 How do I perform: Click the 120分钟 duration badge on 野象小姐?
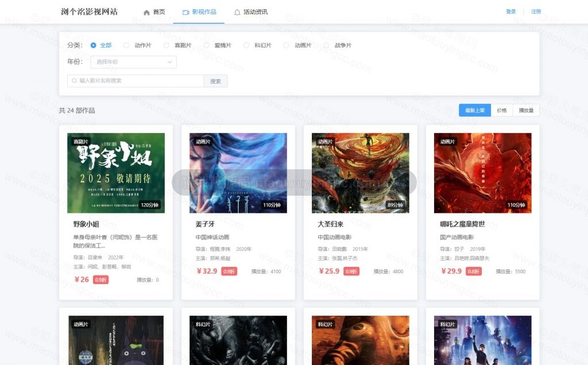[x=149, y=205]
